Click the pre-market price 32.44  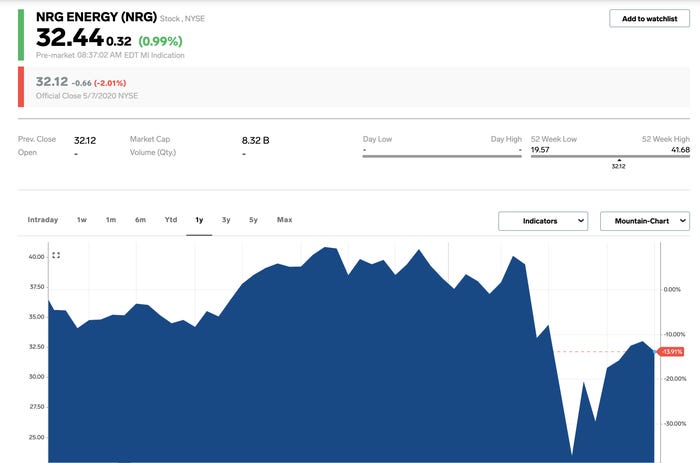[x=70, y=38]
